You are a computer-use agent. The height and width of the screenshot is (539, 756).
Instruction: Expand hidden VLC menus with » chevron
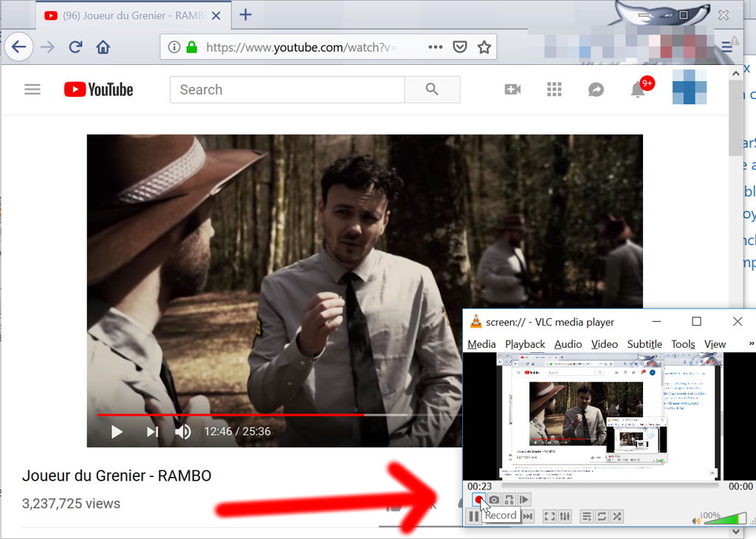tap(751, 343)
